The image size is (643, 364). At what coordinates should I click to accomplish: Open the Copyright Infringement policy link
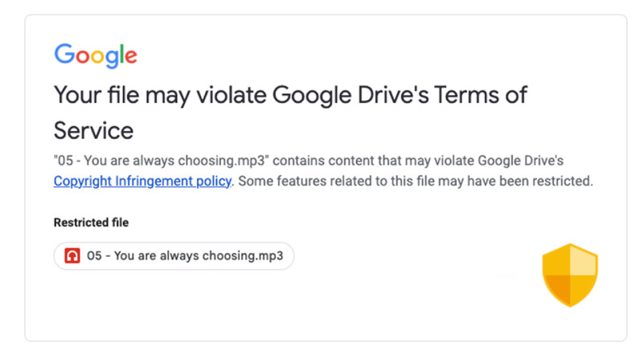tap(142, 182)
